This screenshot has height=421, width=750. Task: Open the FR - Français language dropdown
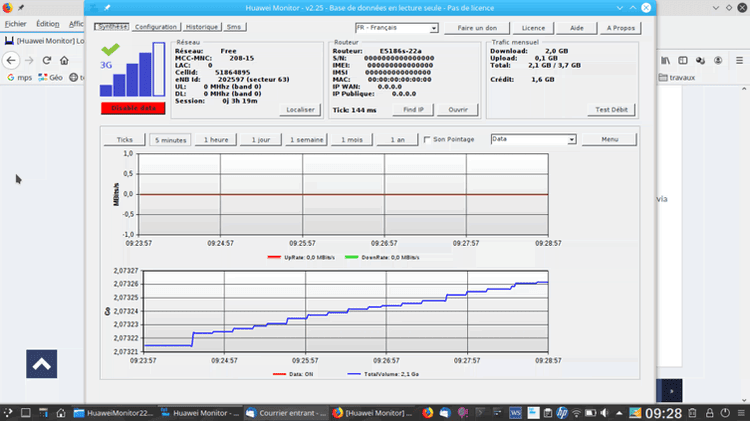tap(397, 27)
